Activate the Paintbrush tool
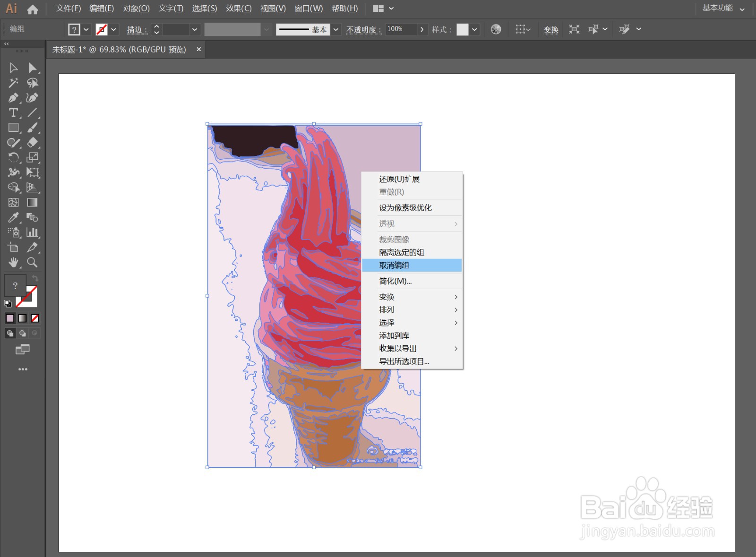756x557 pixels. (x=32, y=128)
